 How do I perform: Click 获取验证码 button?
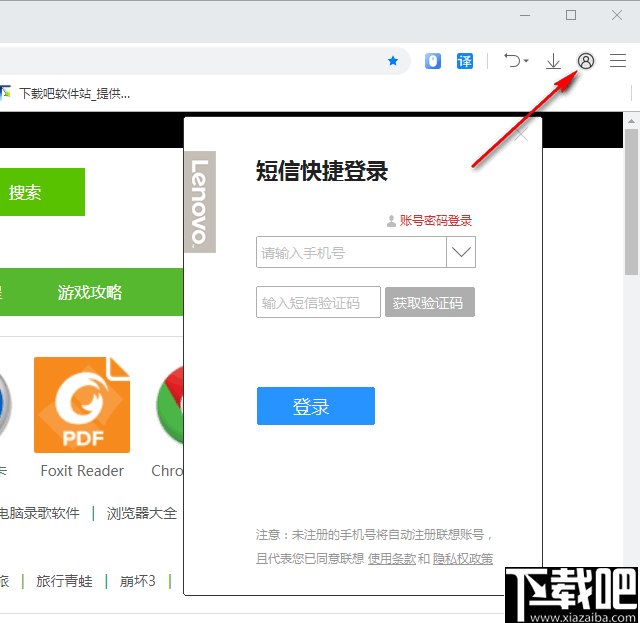430,302
